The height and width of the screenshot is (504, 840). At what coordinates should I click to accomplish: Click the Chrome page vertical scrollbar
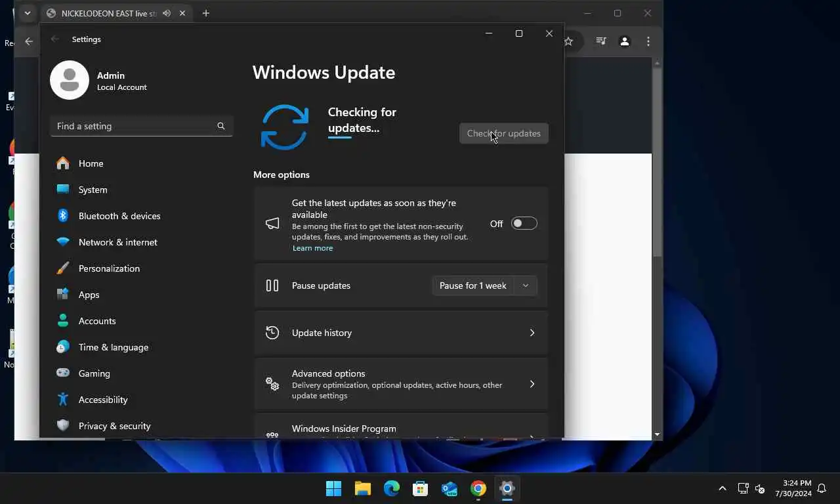[657, 161]
